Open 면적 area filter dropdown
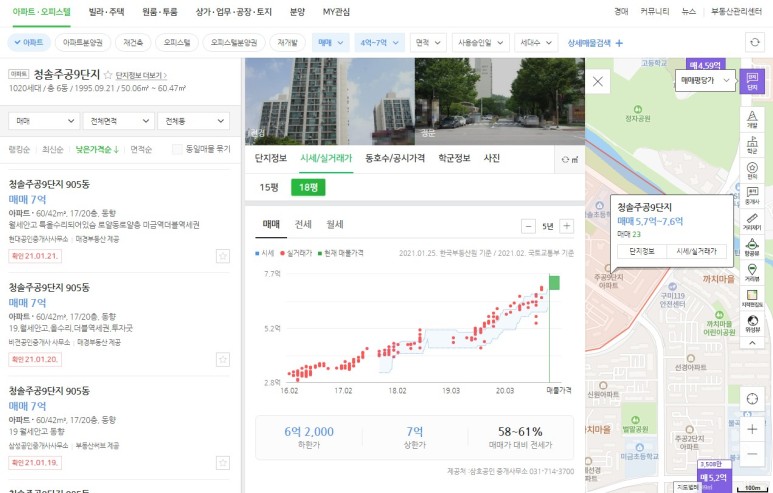This screenshot has width=773, height=493. 428,43
